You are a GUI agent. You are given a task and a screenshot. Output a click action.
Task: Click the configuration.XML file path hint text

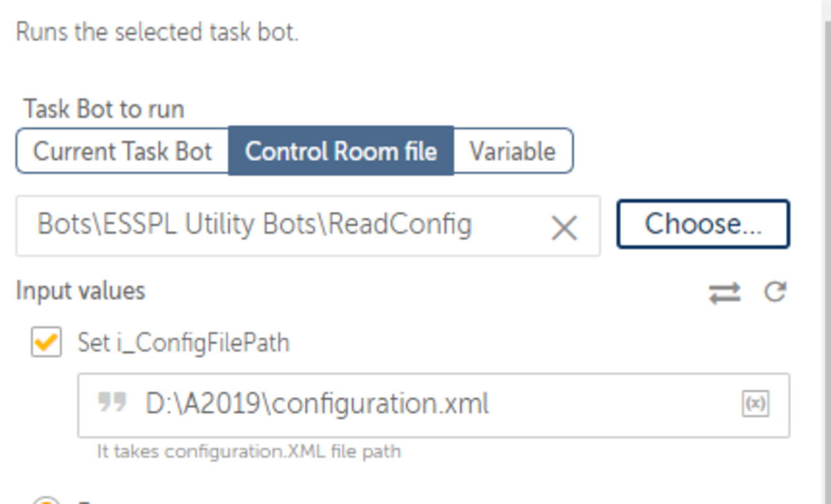click(x=249, y=451)
